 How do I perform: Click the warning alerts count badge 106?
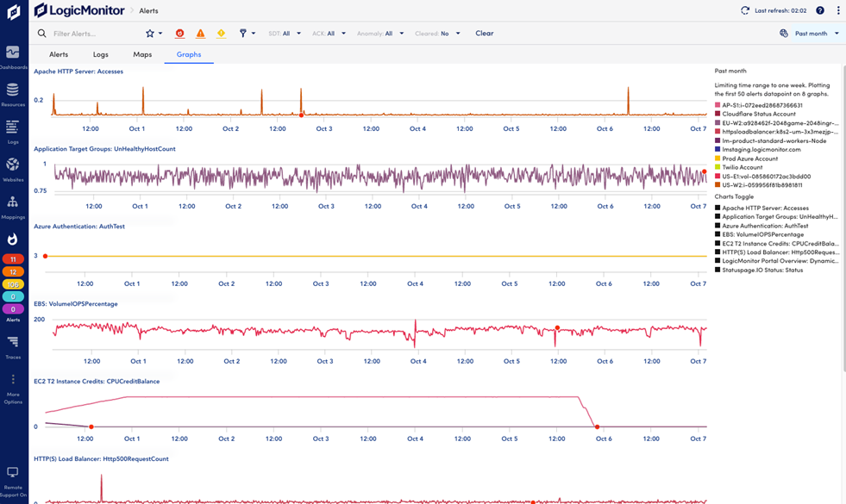(x=13, y=284)
